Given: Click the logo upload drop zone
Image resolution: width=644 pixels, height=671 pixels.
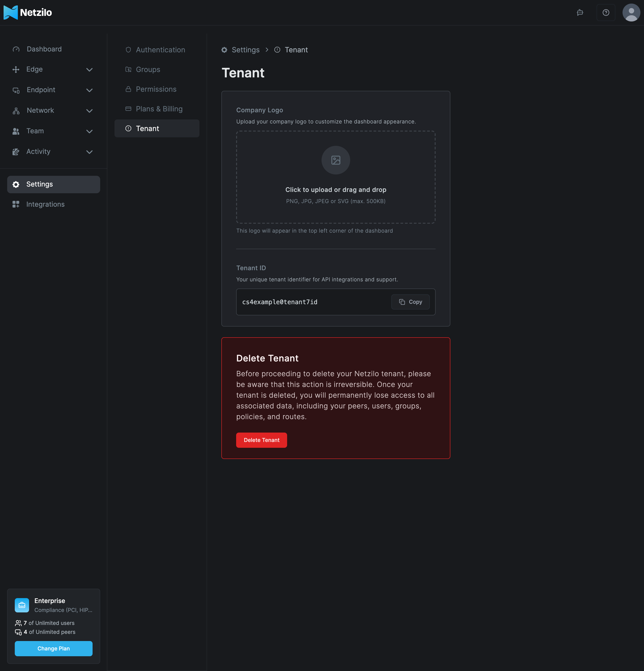Looking at the screenshot, I should [336, 177].
